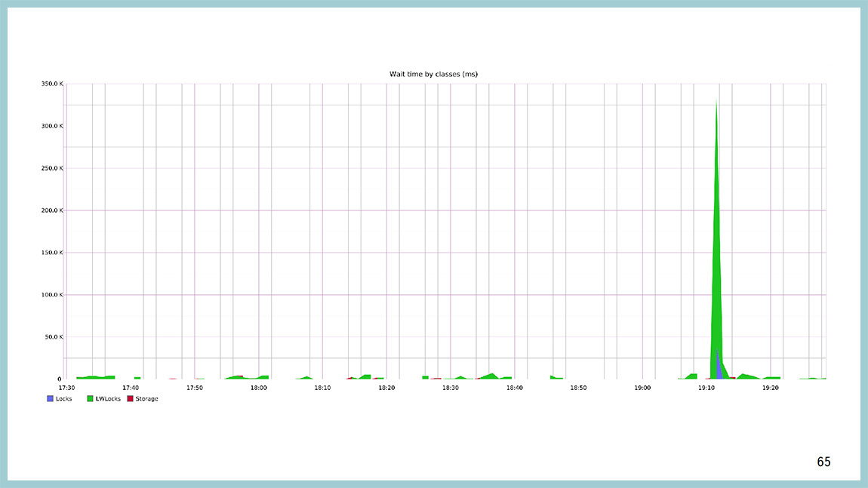Screen dimensions: 868x488
Task: Click the x-axis time label '19:10'
Action: click(706, 388)
